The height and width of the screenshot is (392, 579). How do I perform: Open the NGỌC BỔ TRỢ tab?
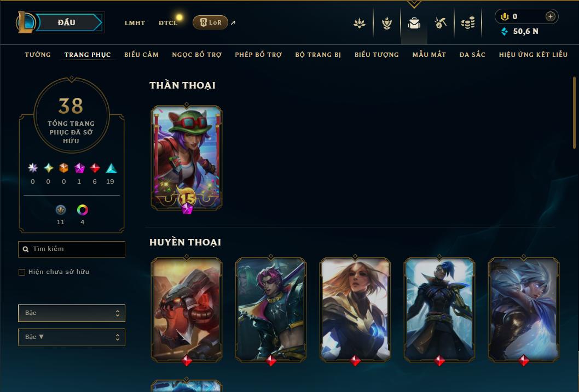[x=197, y=55]
